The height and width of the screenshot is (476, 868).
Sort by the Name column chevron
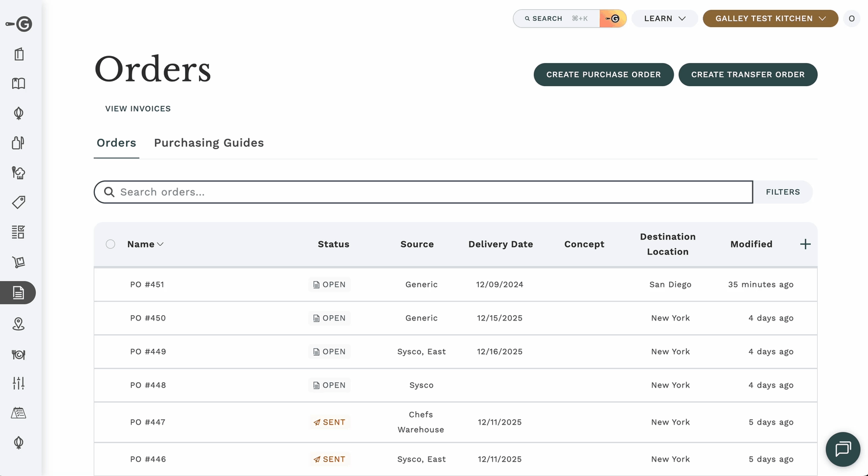160,244
